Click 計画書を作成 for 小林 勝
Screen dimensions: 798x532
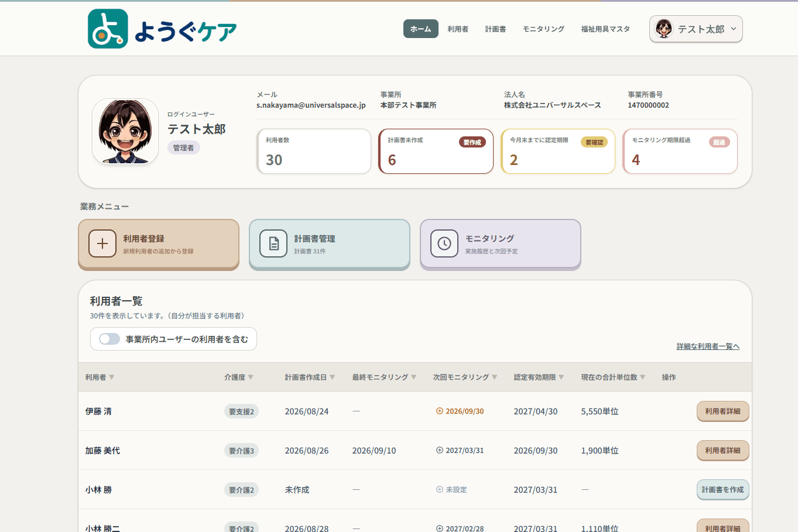(722, 489)
